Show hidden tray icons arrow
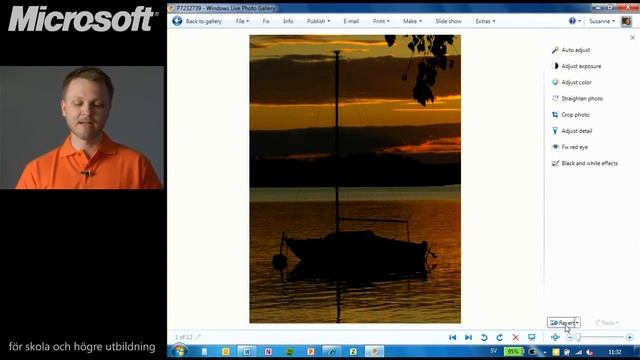Image resolution: width=640 pixels, height=360 pixels. point(544,352)
